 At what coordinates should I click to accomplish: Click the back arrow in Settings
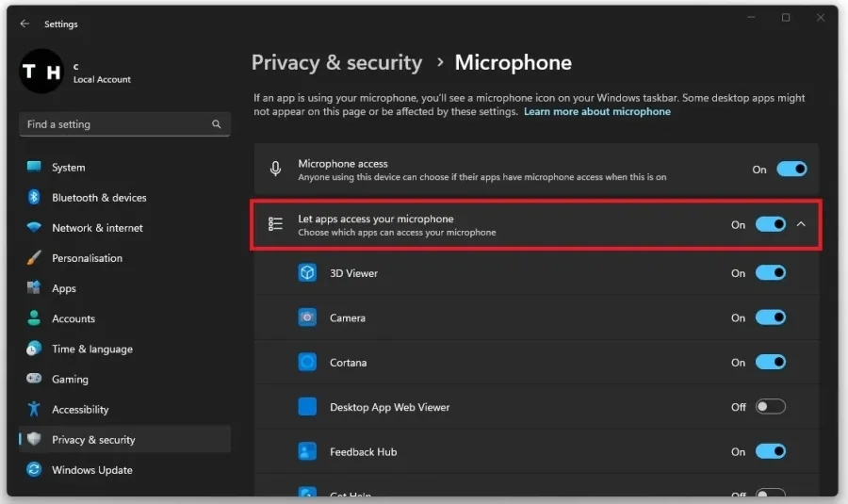(24, 24)
